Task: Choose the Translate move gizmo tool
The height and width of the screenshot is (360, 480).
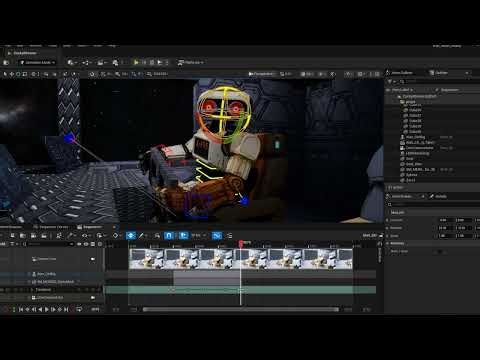Action: pos(12,74)
